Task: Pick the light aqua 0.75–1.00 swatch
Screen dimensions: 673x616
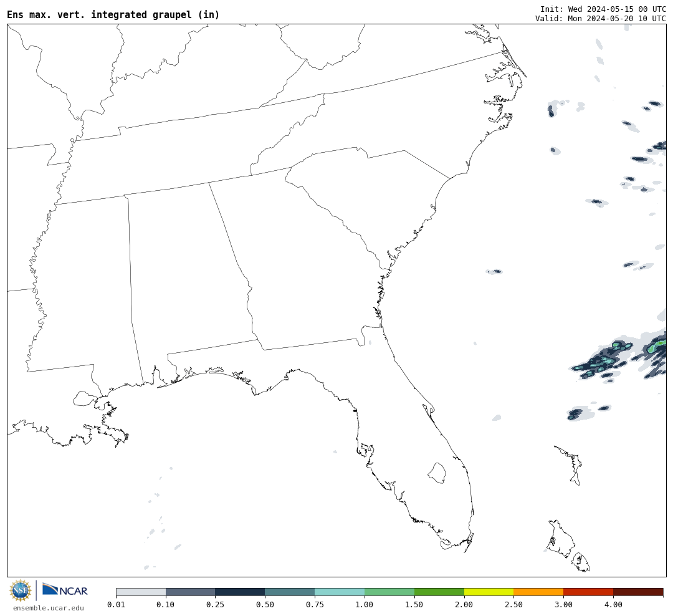Action: (340, 592)
